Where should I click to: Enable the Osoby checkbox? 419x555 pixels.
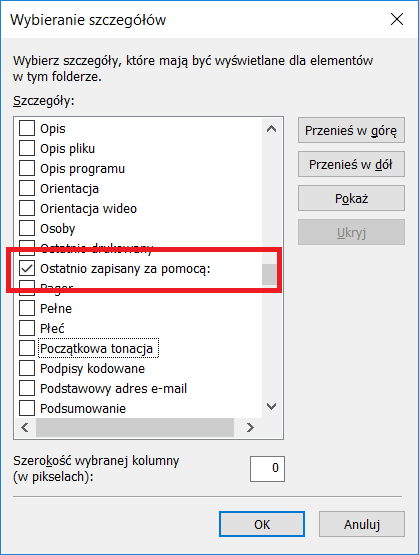27,228
